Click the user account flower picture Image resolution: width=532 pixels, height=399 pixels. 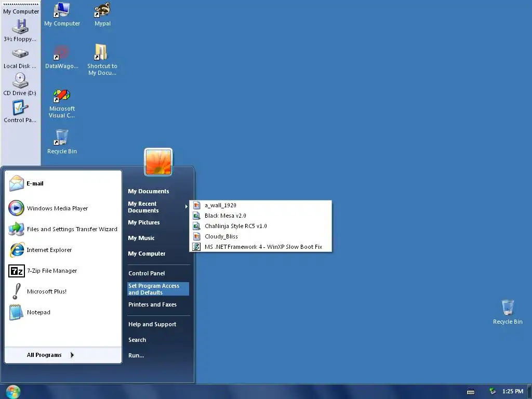[158, 162]
